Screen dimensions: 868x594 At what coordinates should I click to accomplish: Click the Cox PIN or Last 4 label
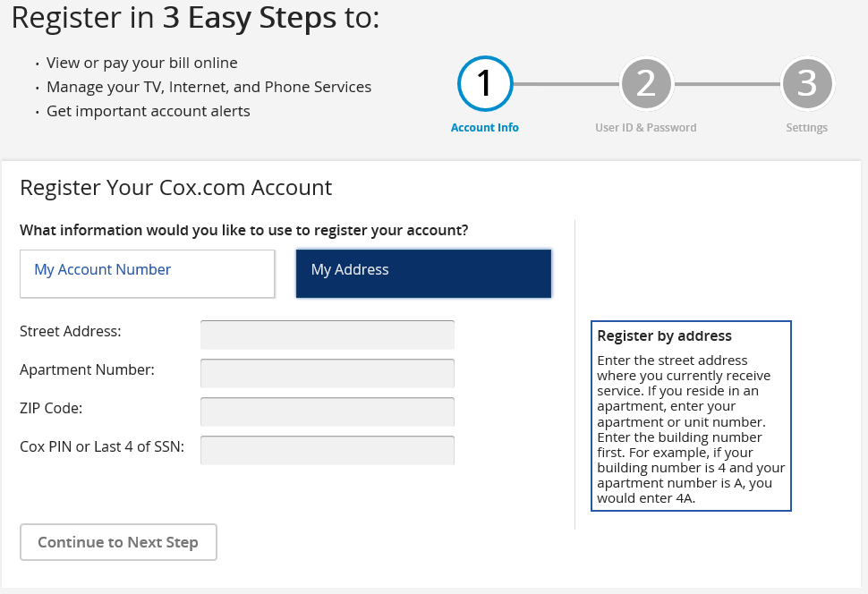102,446
